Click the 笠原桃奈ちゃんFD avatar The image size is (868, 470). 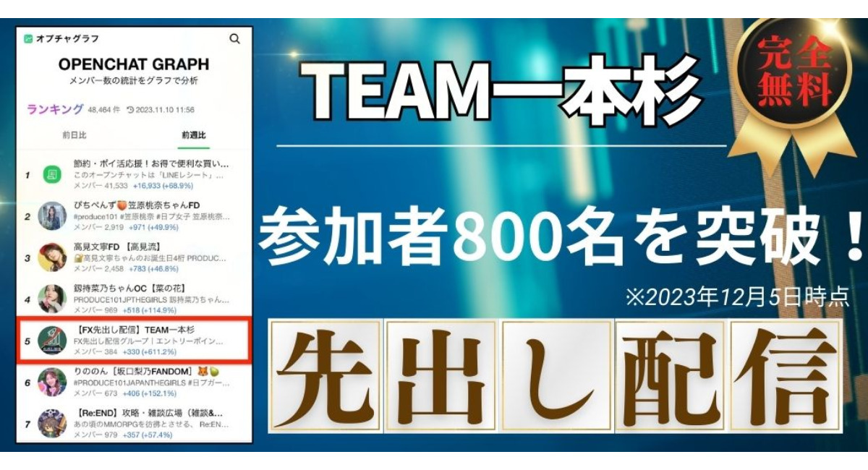point(52,216)
